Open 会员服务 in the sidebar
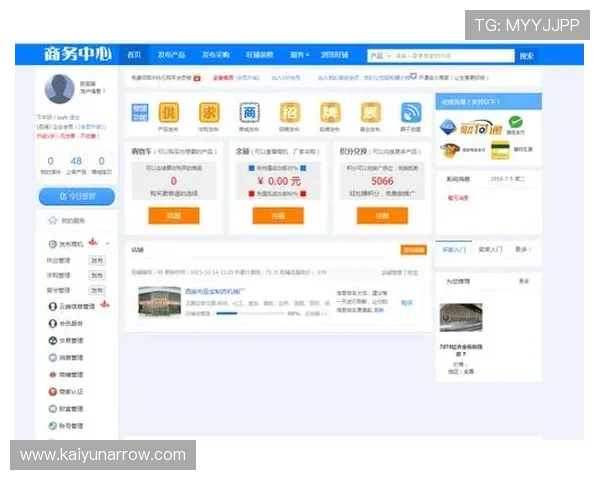600x480 pixels. (66, 323)
